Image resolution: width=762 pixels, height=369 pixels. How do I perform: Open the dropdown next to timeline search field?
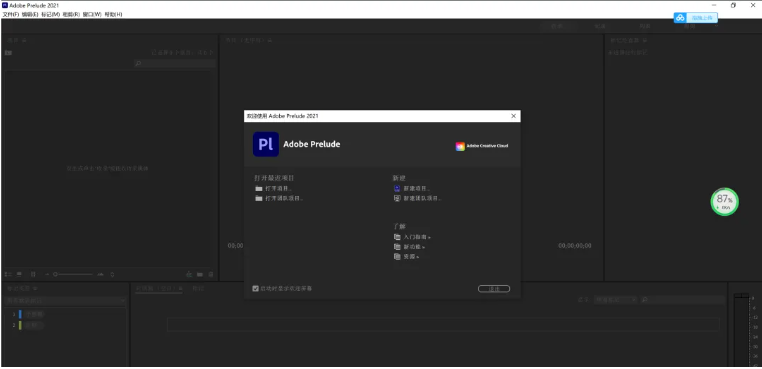[615, 300]
